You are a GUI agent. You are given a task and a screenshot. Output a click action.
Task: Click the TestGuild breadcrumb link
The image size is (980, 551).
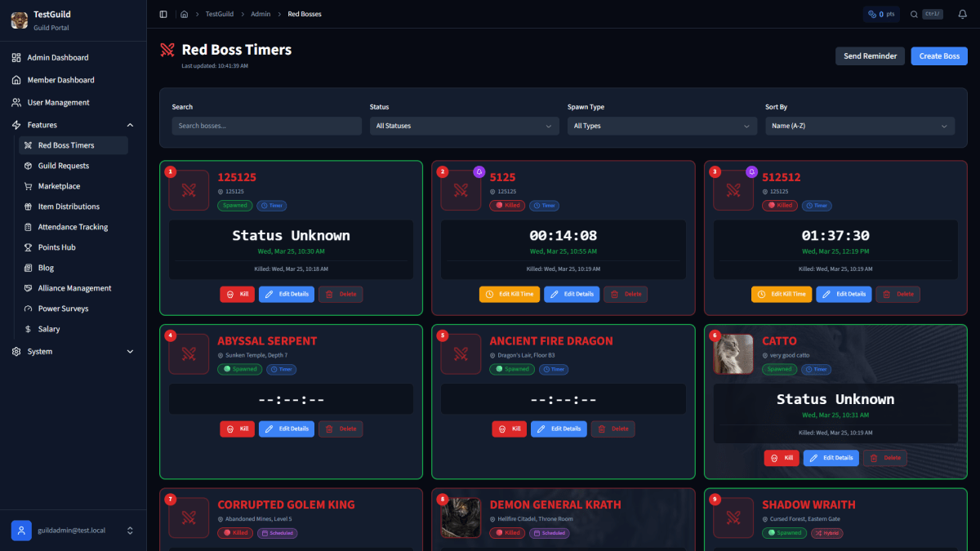point(220,14)
